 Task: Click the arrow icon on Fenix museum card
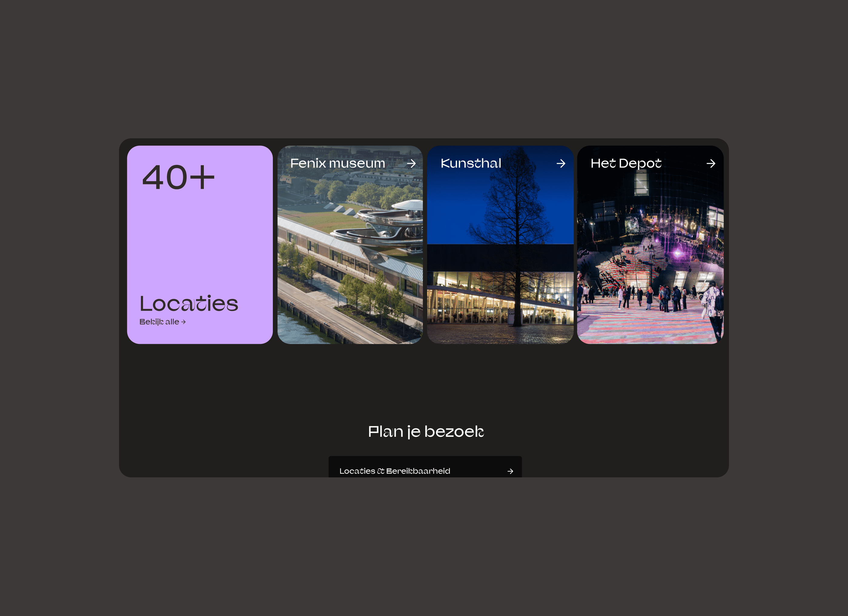[411, 163]
